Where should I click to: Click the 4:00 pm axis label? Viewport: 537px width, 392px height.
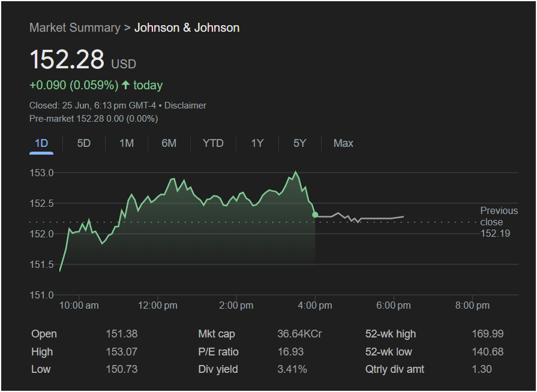coord(315,306)
